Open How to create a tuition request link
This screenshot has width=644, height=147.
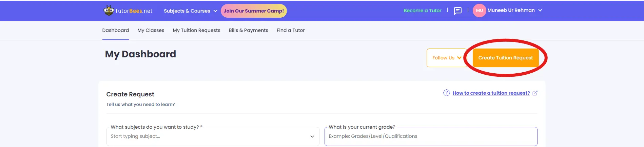[x=491, y=93]
